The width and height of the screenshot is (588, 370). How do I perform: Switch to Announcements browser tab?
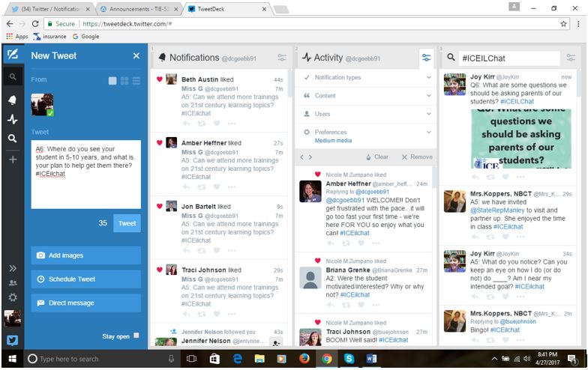(139, 9)
